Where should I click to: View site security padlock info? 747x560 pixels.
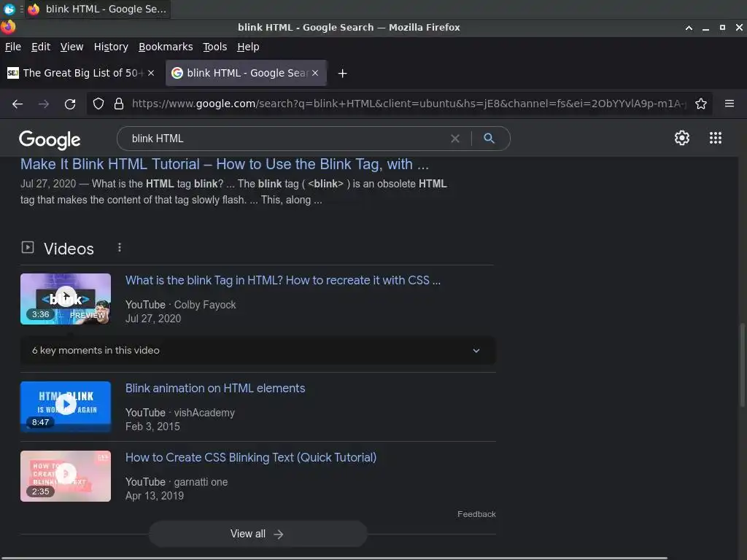[119, 104]
